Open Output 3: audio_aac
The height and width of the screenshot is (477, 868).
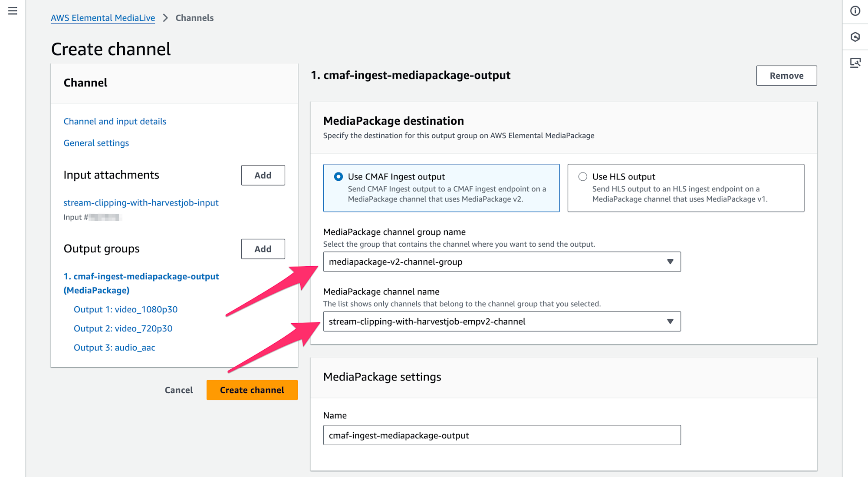pos(114,348)
